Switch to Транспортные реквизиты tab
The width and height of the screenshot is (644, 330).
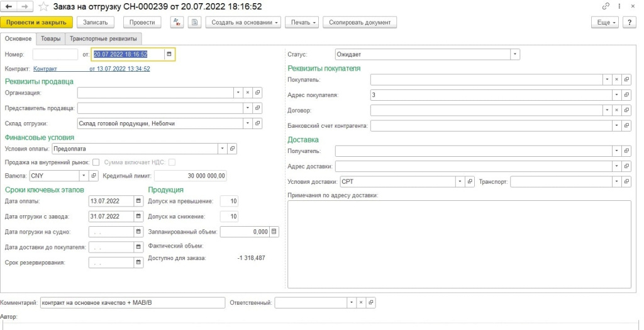(x=104, y=38)
